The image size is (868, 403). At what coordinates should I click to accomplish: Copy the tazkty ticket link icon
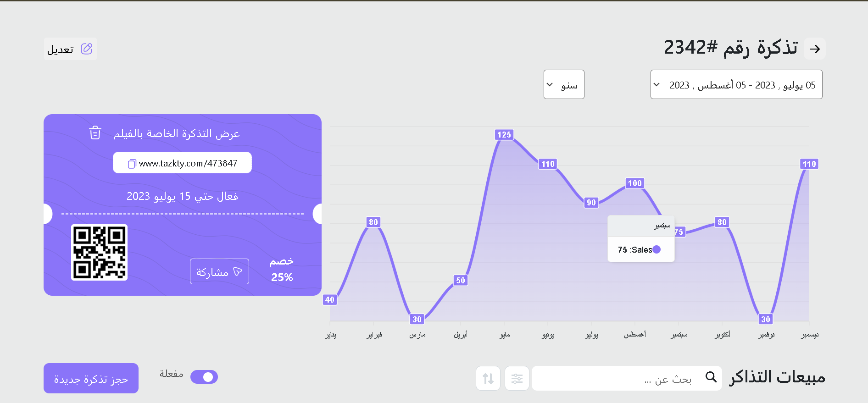coord(132,164)
